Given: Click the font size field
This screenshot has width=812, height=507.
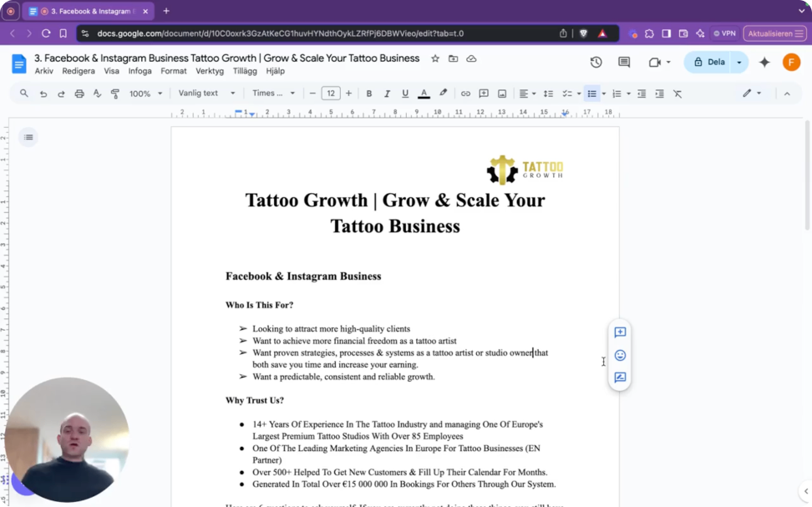Looking at the screenshot, I should click(x=331, y=94).
